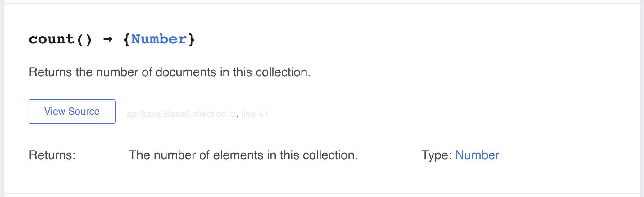Click the word "elements" in the returns row
Image resolution: width=644 pixels, height=197 pixels.
[x=238, y=155]
